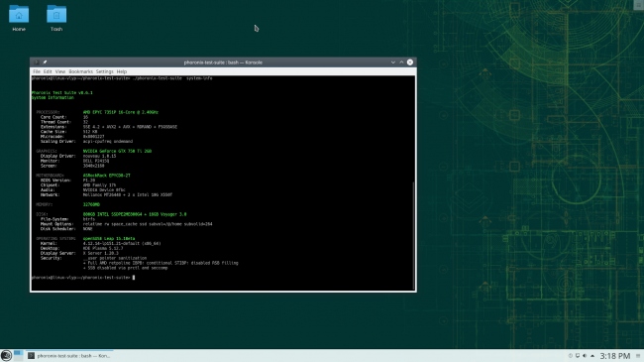The height and width of the screenshot is (362, 644).
Task: Click the 'System Information' heading in terminal
Action: click(x=53, y=98)
